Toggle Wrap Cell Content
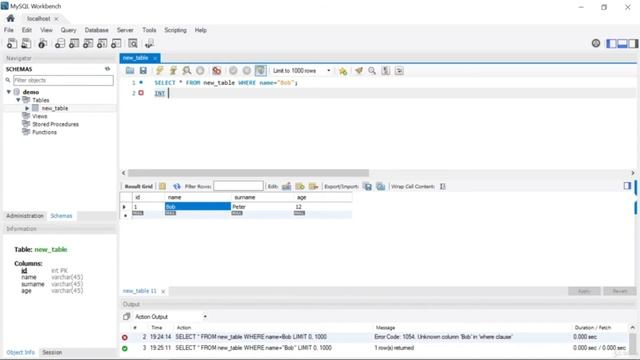The height and width of the screenshot is (360, 640). point(443,187)
